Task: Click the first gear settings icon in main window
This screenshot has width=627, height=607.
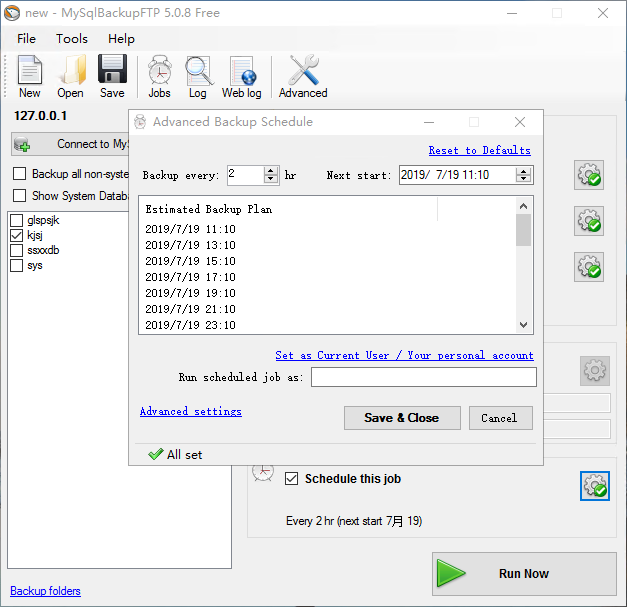Action: pos(589,175)
